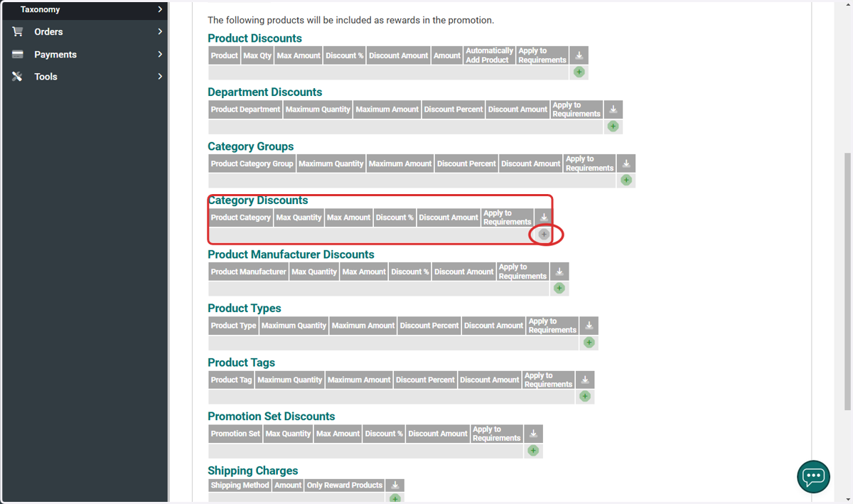853x504 pixels.
Task: Expand the Taxonomy menu chevron
Action: [160, 9]
